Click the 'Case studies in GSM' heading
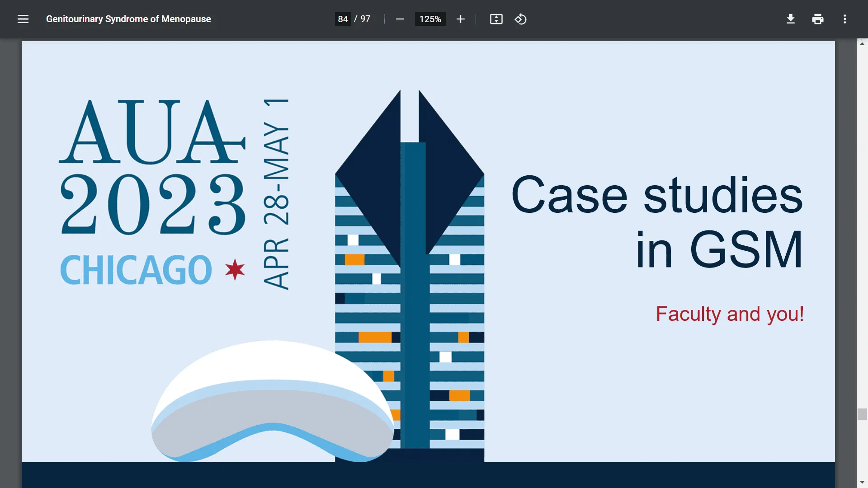The height and width of the screenshot is (488, 868). click(657, 221)
